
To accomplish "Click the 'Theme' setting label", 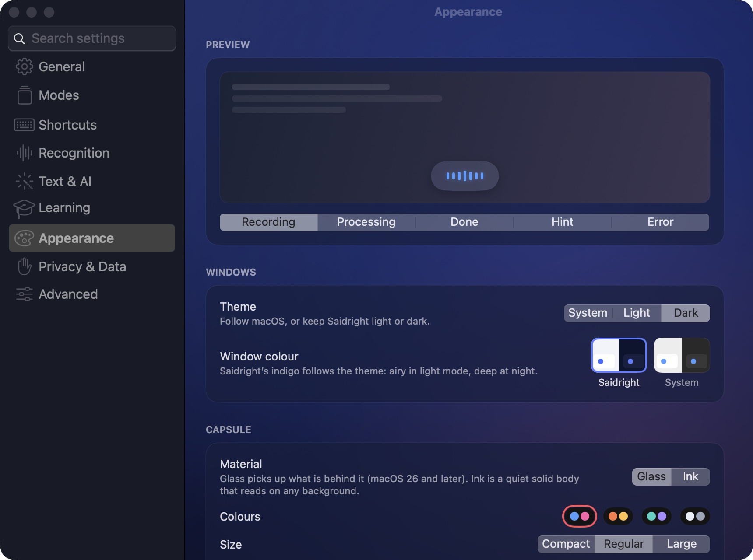I will [x=238, y=307].
